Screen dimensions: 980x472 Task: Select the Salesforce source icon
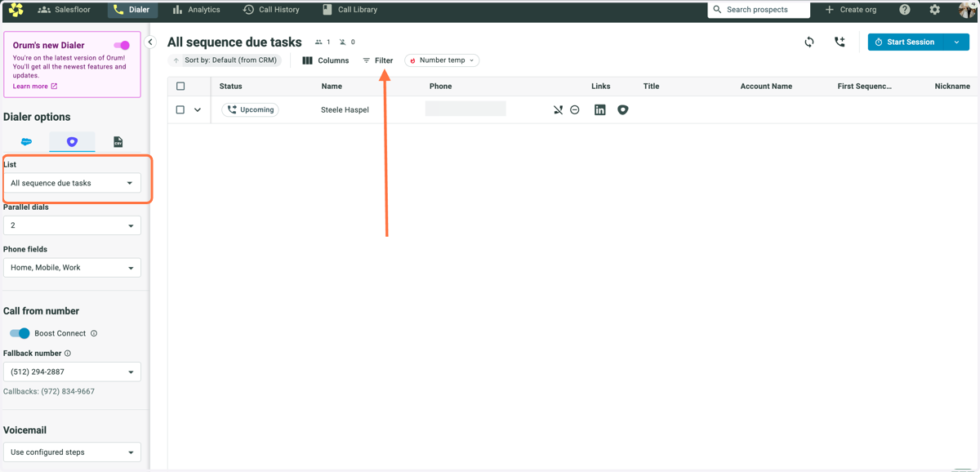coord(26,142)
